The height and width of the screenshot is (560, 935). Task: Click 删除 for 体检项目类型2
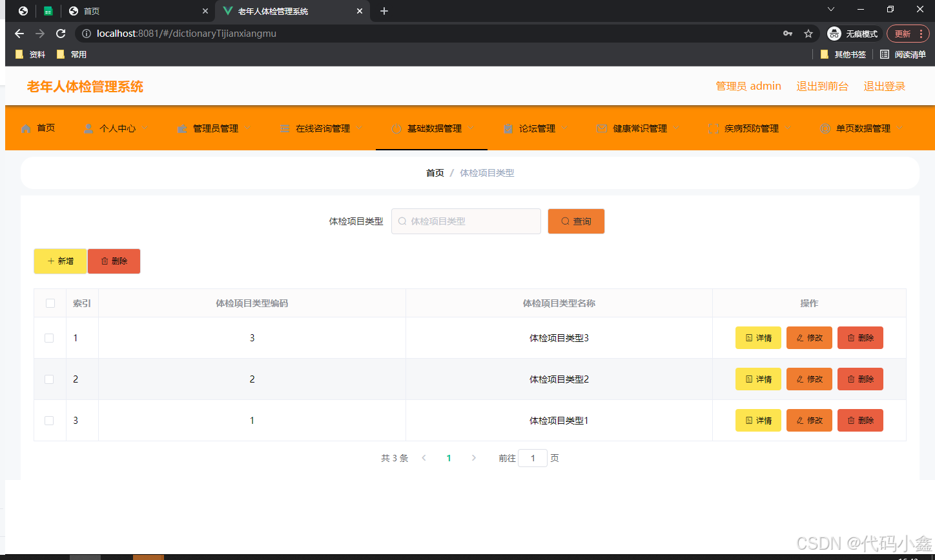860,379
